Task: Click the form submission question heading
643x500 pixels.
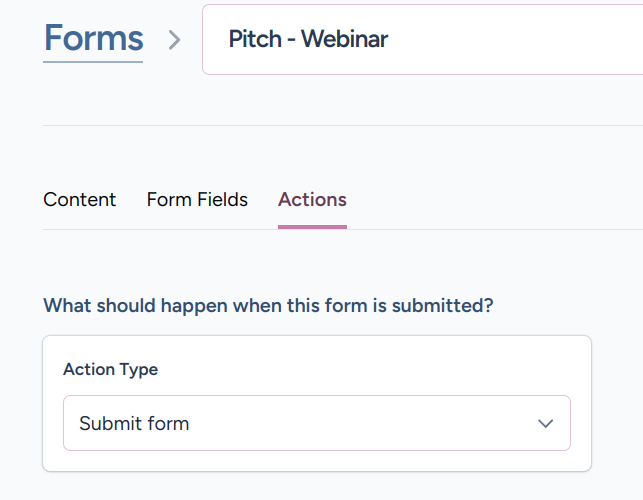Action: (x=268, y=306)
